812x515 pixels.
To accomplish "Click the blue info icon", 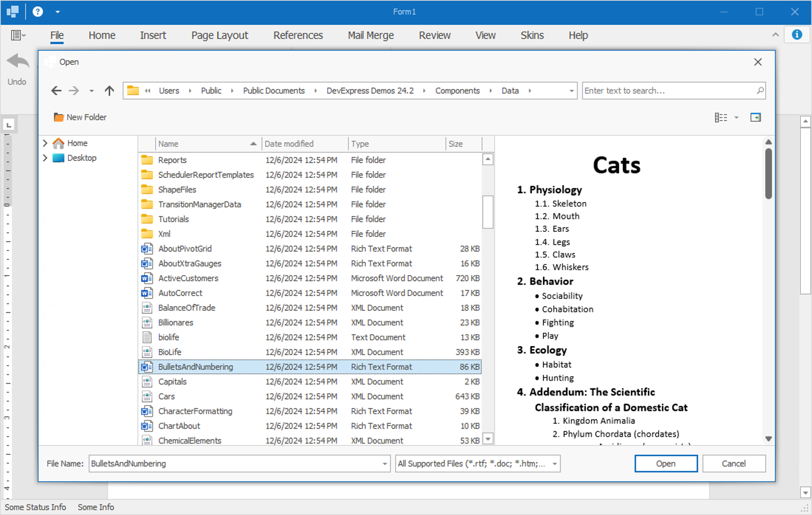I will (x=797, y=35).
